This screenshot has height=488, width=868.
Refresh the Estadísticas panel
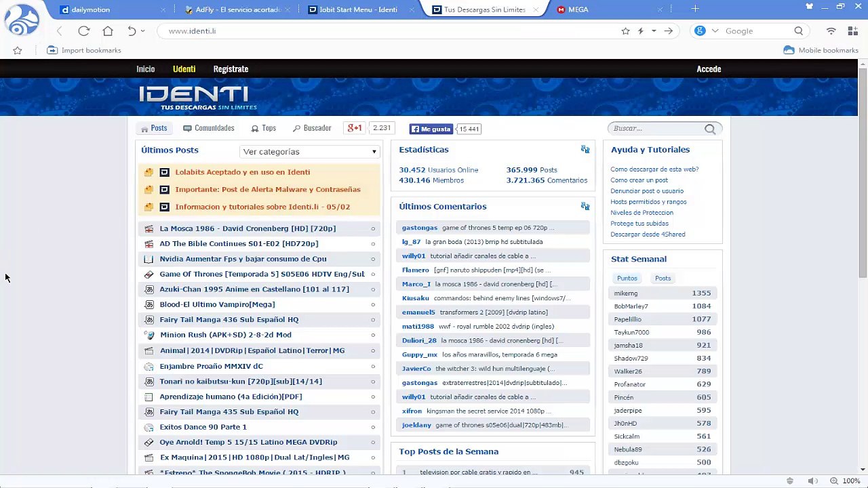pos(585,149)
